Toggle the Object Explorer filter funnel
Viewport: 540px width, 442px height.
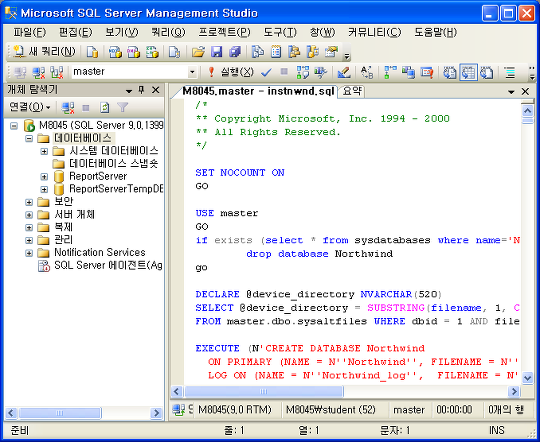tap(123, 107)
